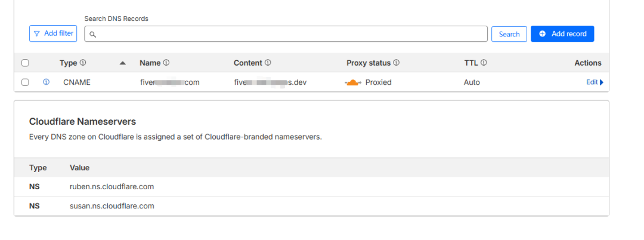Click the orange Proxied cloud icon
The width and height of the screenshot is (644, 240).
(x=353, y=82)
